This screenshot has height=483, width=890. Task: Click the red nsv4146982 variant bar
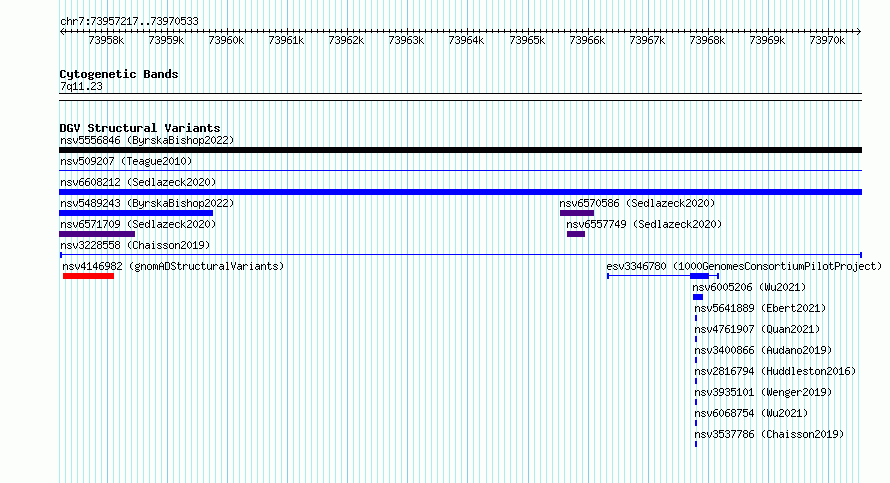[x=89, y=276]
